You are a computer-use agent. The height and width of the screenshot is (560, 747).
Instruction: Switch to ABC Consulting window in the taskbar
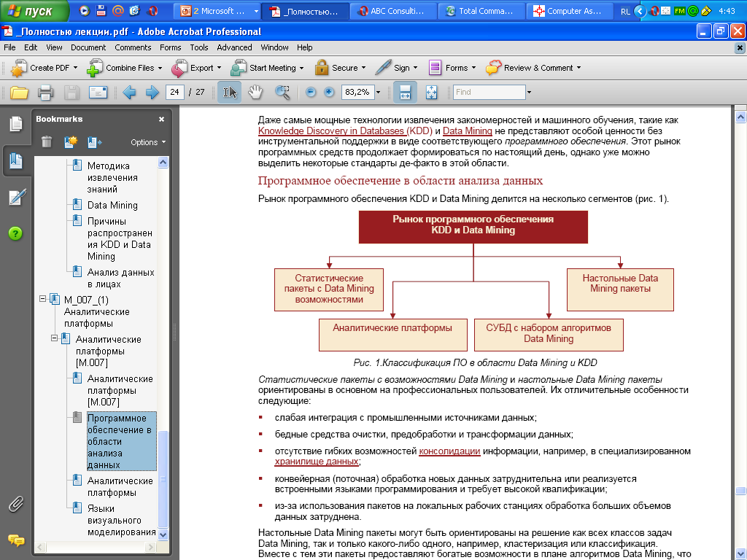tap(392, 11)
